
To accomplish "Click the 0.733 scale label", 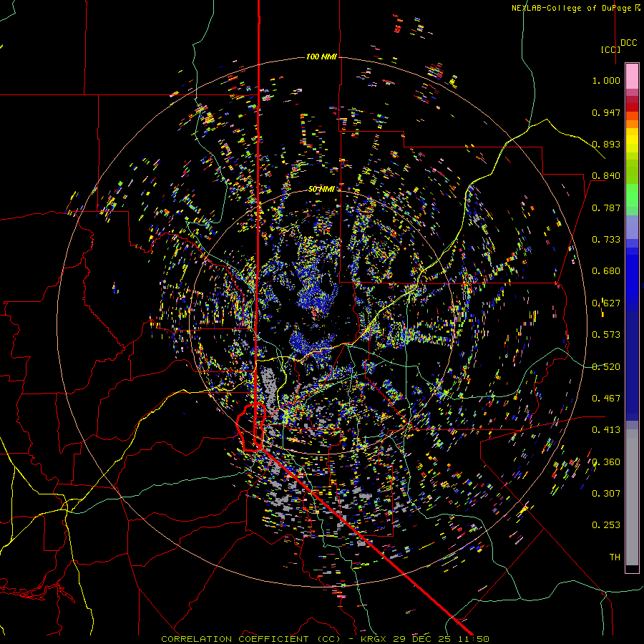I will coord(606,240).
